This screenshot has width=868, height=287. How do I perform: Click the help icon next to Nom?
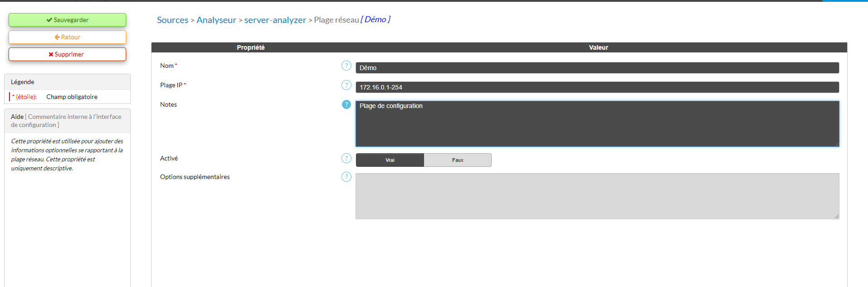pyautogui.click(x=346, y=66)
